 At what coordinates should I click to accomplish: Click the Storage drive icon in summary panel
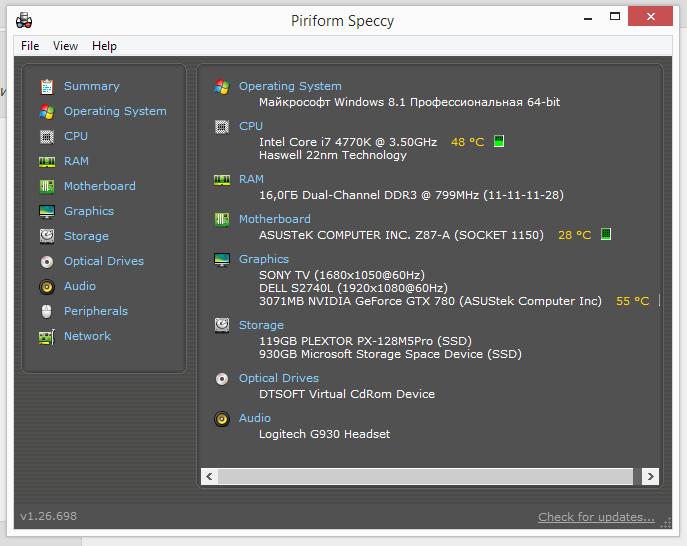tap(222, 325)
